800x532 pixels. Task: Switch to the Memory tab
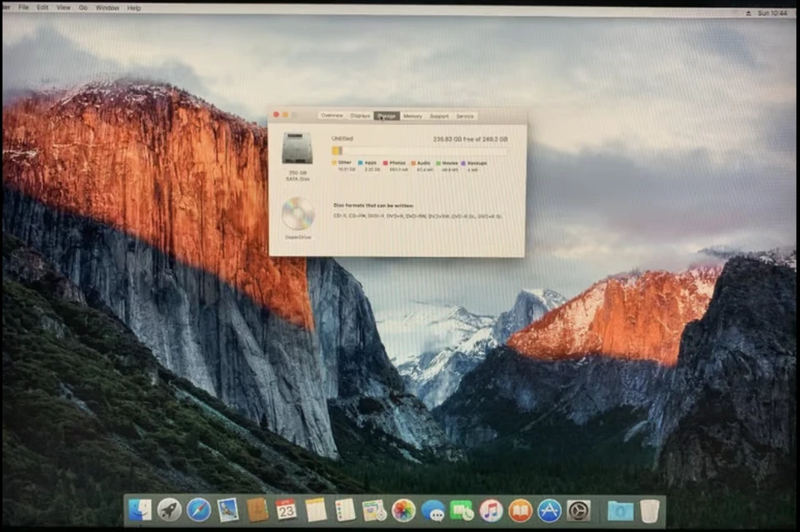pos(412,116)
